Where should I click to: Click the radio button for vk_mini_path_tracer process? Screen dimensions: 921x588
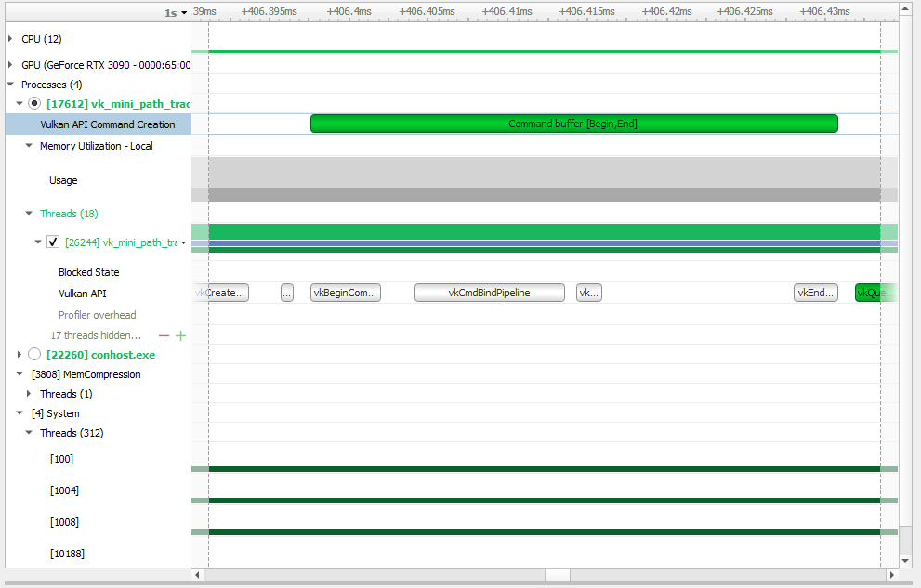[34, 103]
